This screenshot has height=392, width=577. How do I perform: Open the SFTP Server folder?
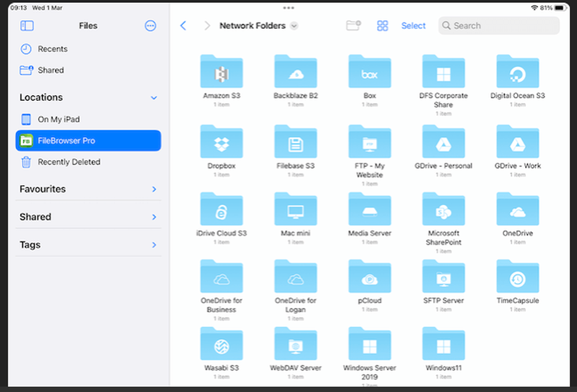[443, 277]
